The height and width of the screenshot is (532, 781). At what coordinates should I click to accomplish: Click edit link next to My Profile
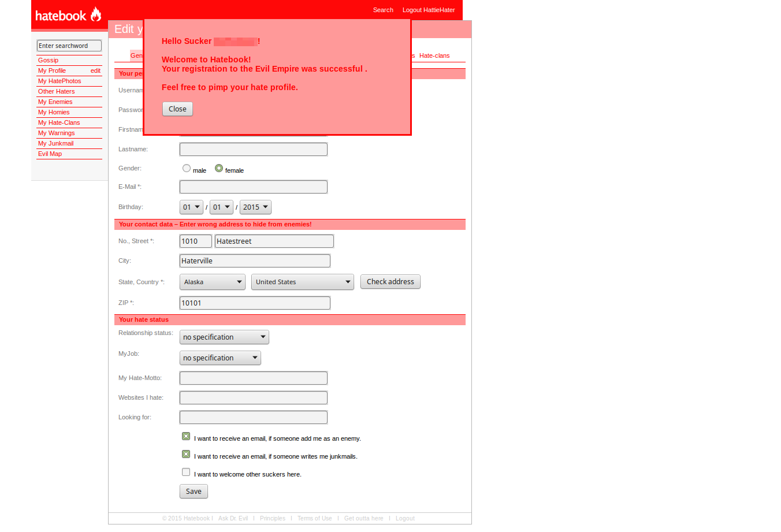pyautogui.click(x=95, y=70)
